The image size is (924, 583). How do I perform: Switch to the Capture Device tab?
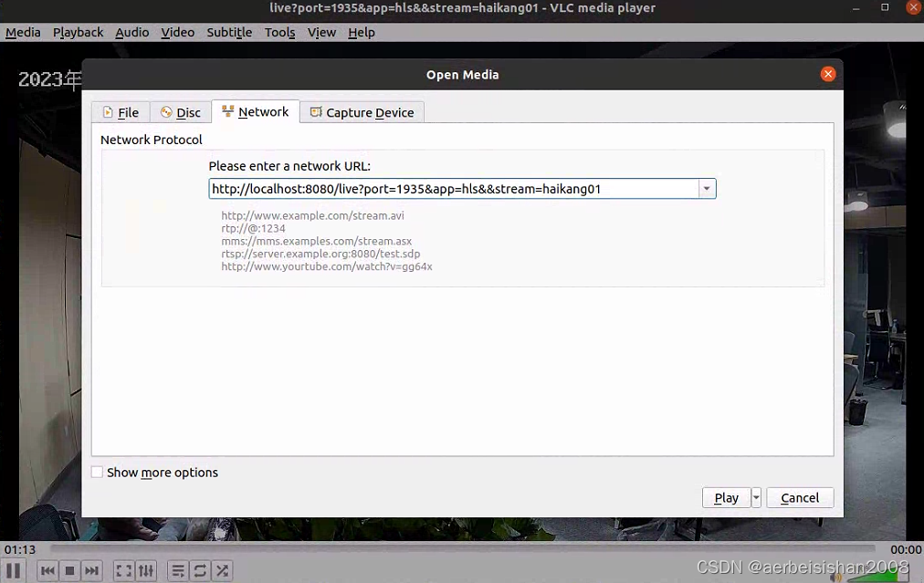coord(362,112)
